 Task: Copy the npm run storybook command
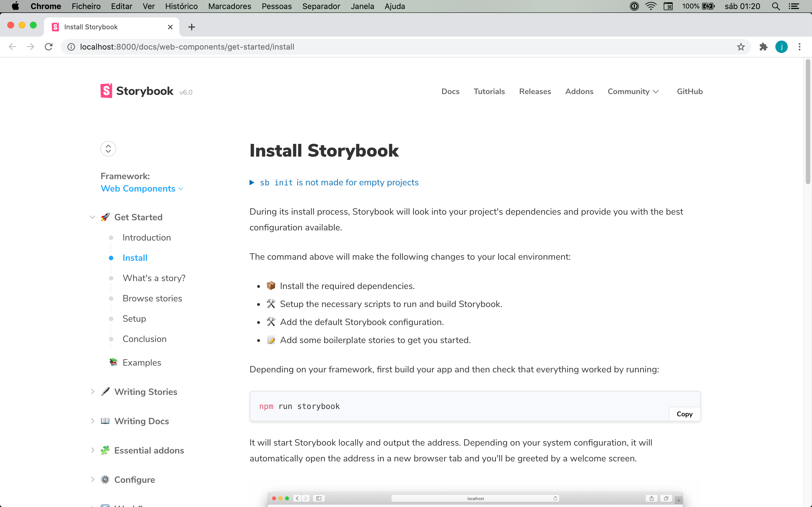click(684, 414)
